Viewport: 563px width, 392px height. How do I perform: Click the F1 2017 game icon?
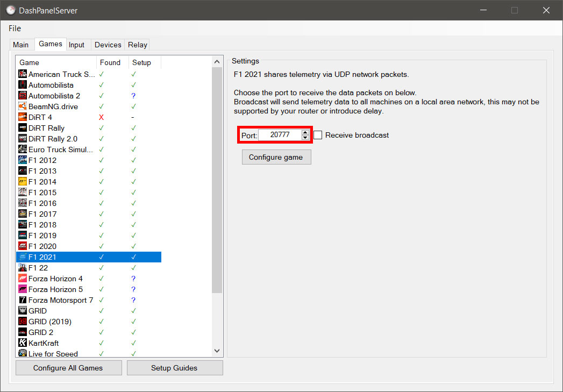(23, 214)
